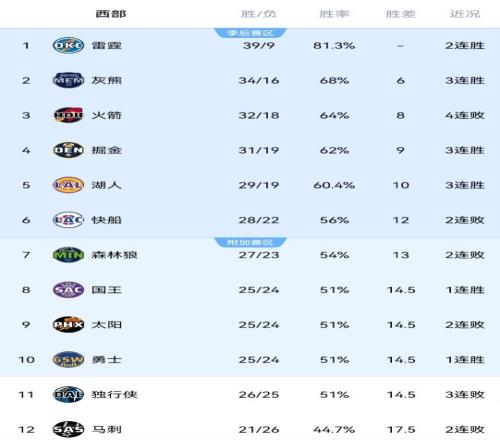The width and height of the screenshot is (500, 440).
Task: Open the MEM Grizzlies team logo
Action: [68, 80]
